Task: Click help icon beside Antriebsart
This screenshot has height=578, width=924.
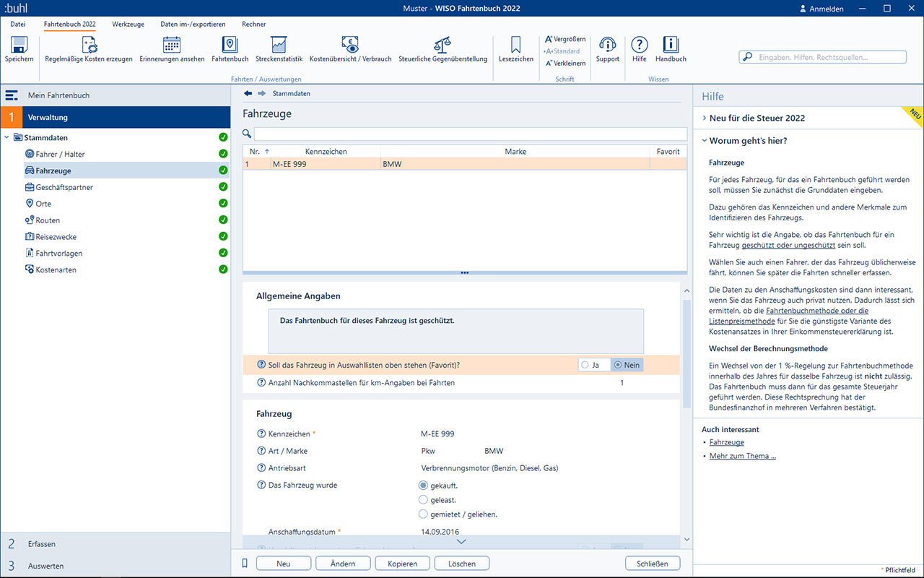Action: point(261,468)
